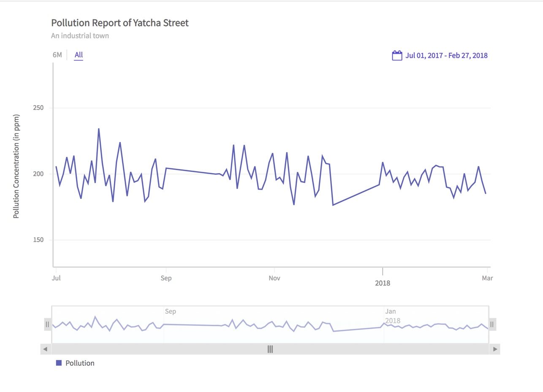543x392 pixels.
Task: Select the 6M time range
Action: pos(57,55)
